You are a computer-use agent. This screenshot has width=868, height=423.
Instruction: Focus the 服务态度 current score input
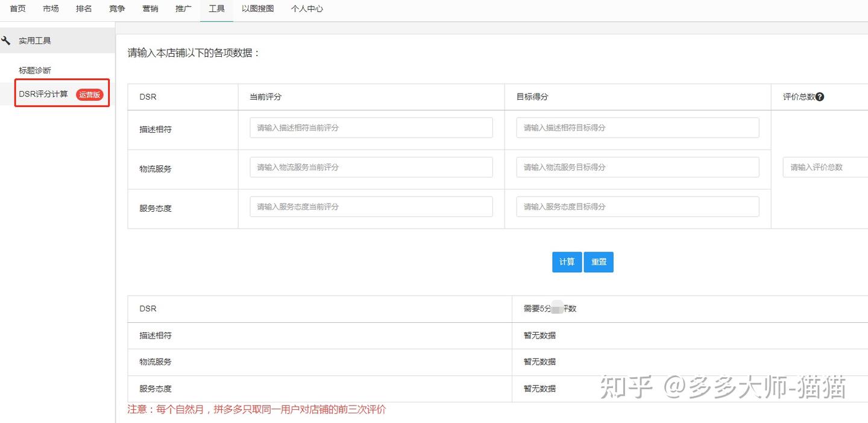(371, 206)
